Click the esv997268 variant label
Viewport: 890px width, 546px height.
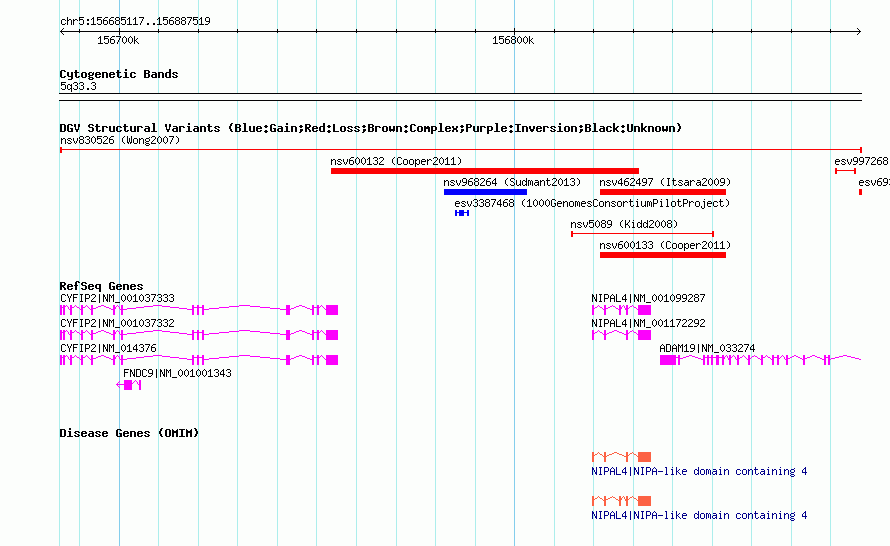click(x=861, y=161)
